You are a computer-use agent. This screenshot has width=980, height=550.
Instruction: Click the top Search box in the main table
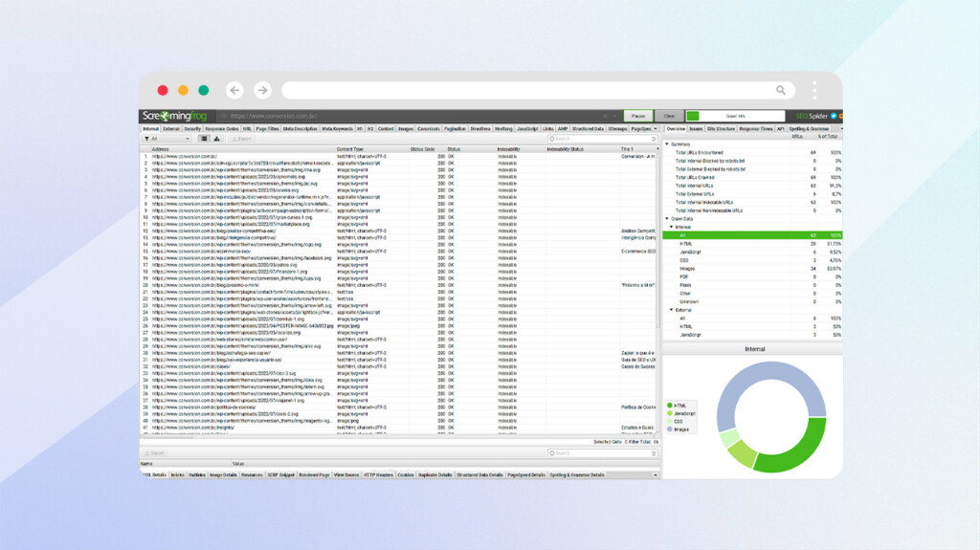click(x=603, y=139)
